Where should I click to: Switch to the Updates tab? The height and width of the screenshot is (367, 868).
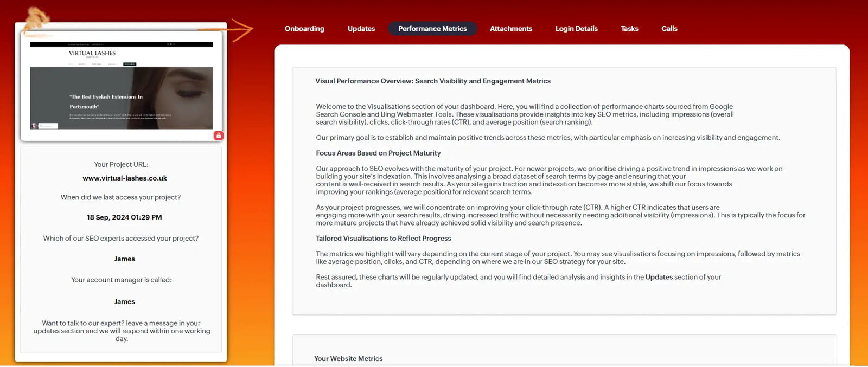coord(361,29)
